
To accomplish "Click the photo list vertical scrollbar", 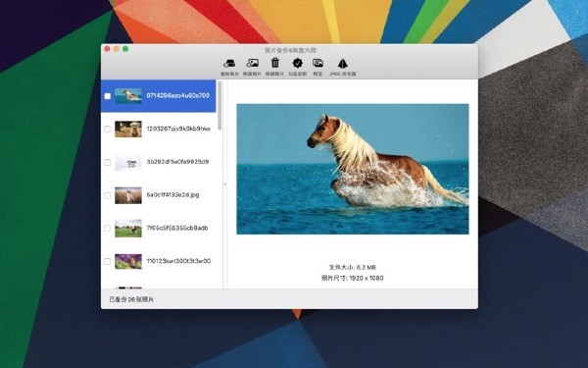I will (220, 106).
